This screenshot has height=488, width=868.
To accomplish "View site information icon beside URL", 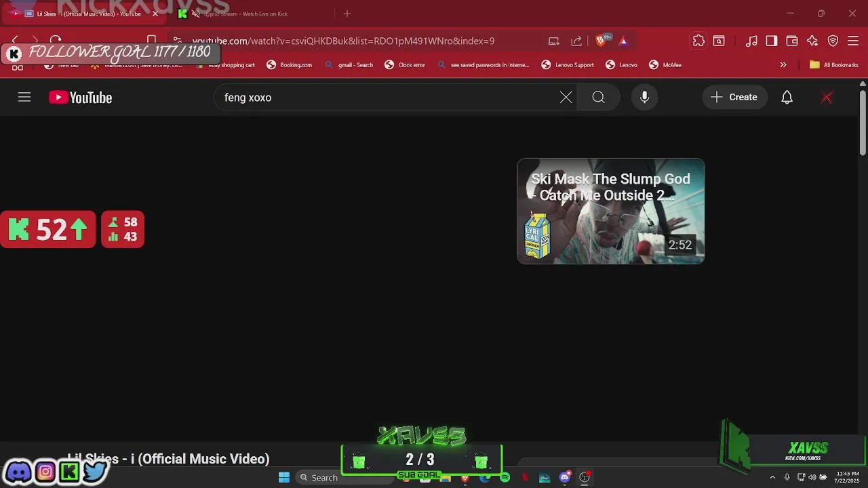I will coord(177,41).
